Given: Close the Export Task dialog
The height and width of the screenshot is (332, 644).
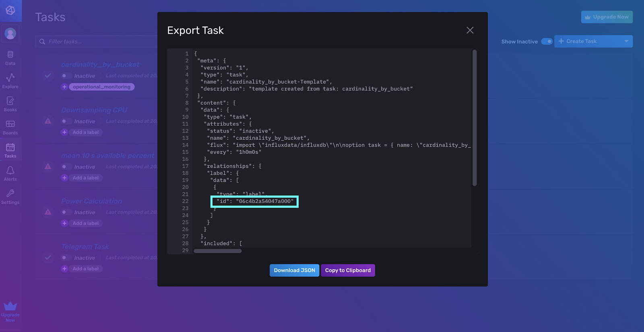Looking at the screenshot, I should coord(470,30).
